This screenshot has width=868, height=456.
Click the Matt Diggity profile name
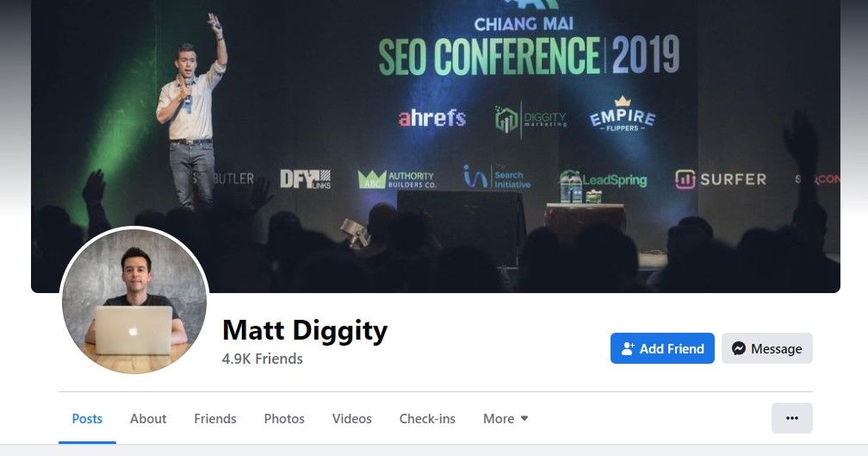pos(305,330)
